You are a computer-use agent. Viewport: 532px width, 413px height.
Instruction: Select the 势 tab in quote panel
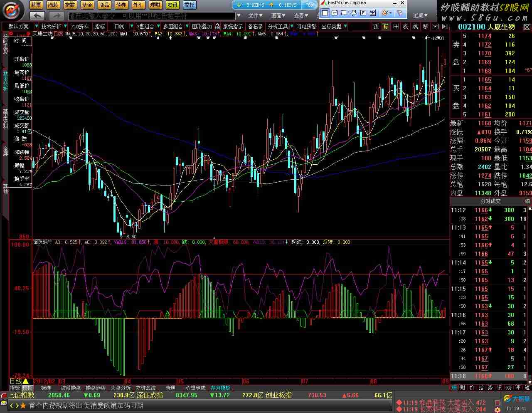490,387
